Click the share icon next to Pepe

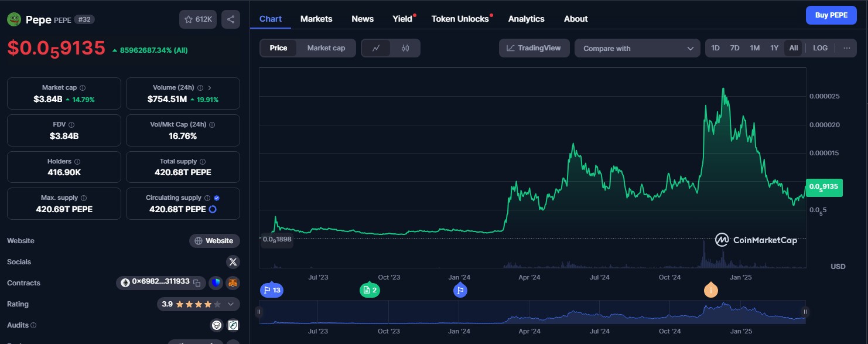[x=231, y=19]
